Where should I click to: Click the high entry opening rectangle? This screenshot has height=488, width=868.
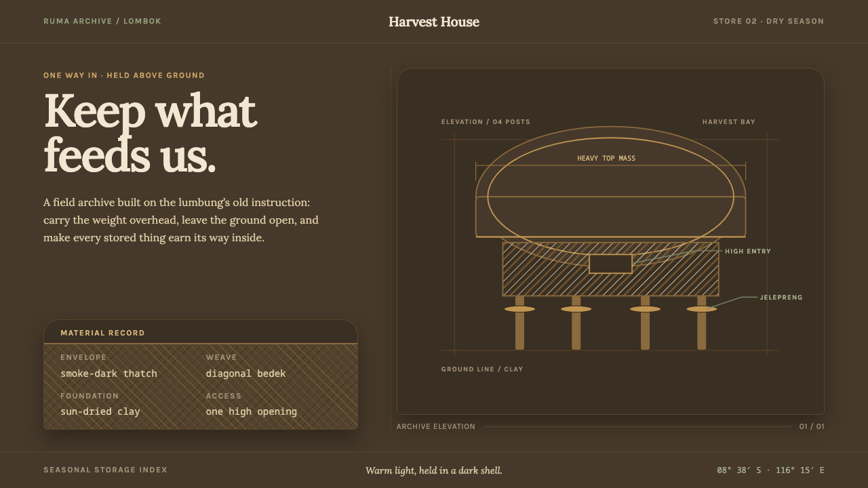[x=610, y=264]
